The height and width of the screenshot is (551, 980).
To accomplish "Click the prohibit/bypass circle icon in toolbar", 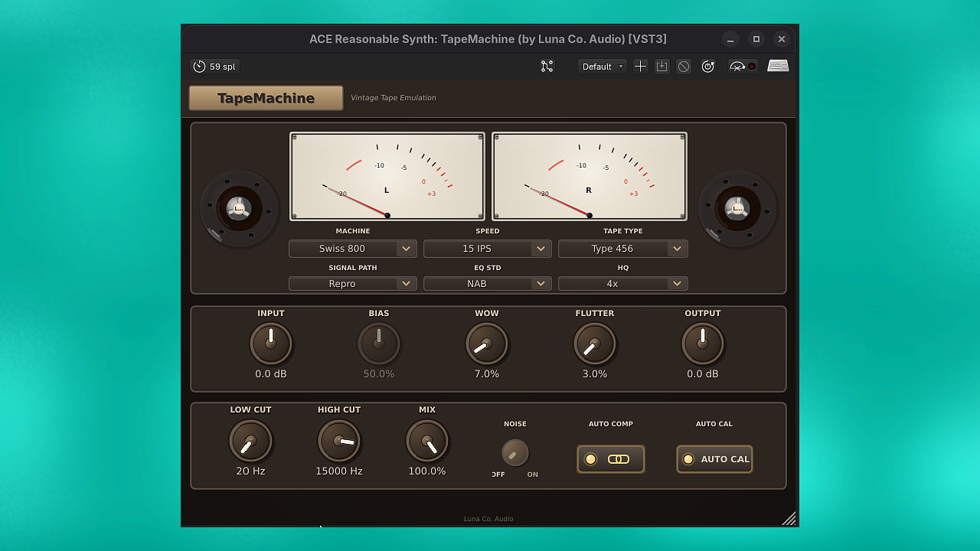I will click(683, 67).
